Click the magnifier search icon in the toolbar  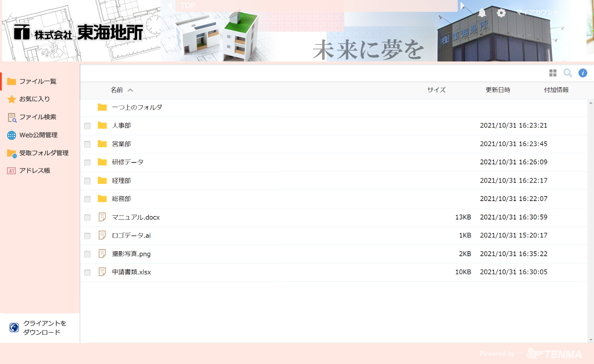coord(568,73)
